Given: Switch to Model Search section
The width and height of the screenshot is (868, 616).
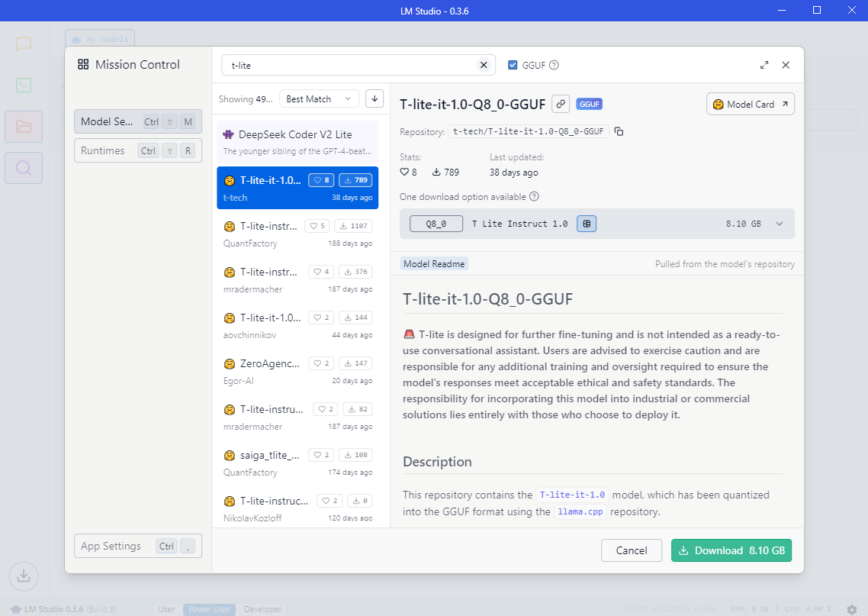Looking at the screenshot, I should coord(138,121).
